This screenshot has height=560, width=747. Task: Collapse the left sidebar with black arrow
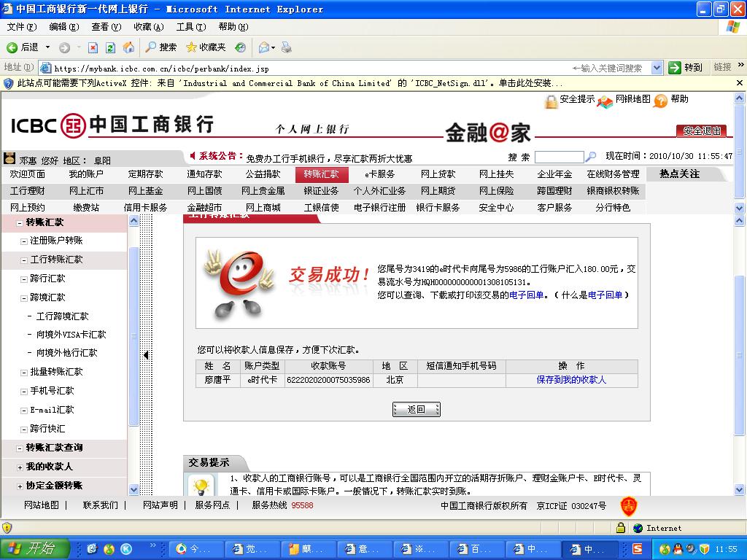(x=146, y=355)
